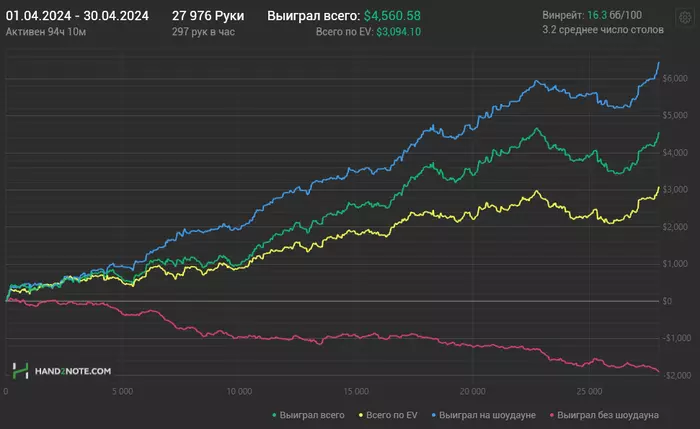Click the '27 976 Руки' hand count
The height and width of the screenshot is (429, 700).
208,16
